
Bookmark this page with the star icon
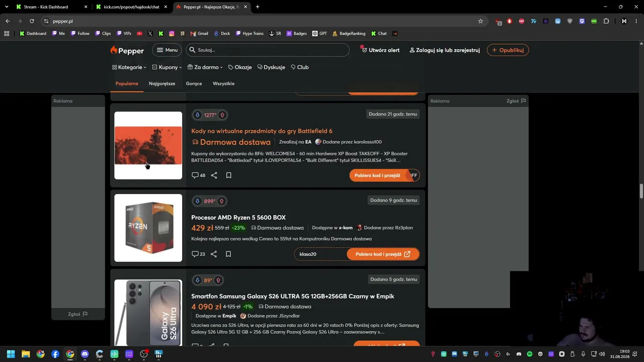[480, 21]
